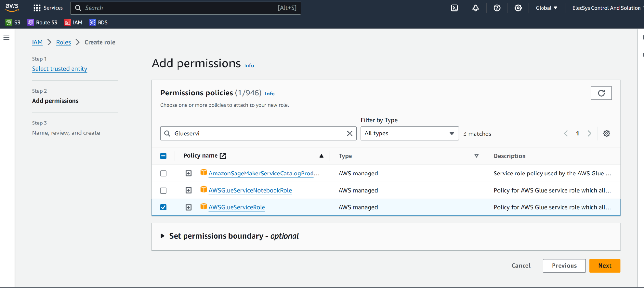Uncheck the AWSGlueServiceRole checkbox
644x288 pixels.
163,207
